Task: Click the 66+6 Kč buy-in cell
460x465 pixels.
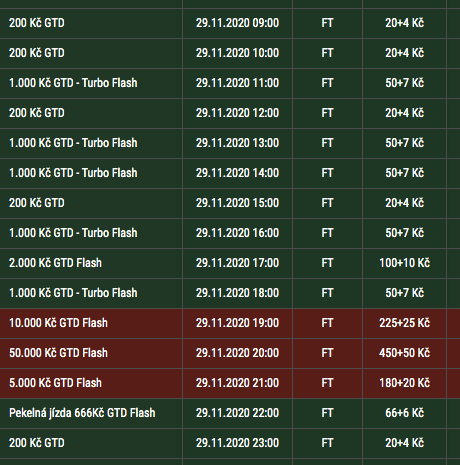Action: coord(404,413)
